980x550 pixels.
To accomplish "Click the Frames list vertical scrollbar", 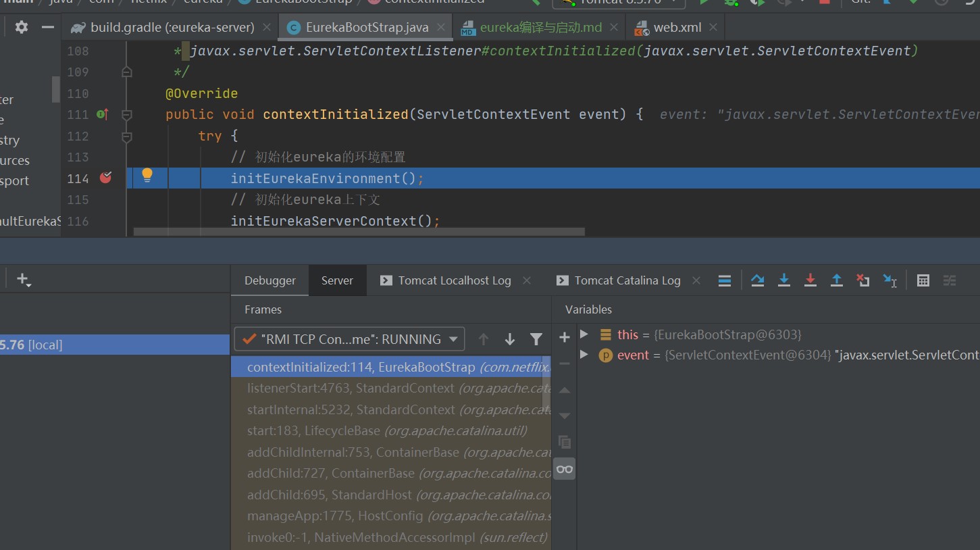I will (x=546, y=384).
